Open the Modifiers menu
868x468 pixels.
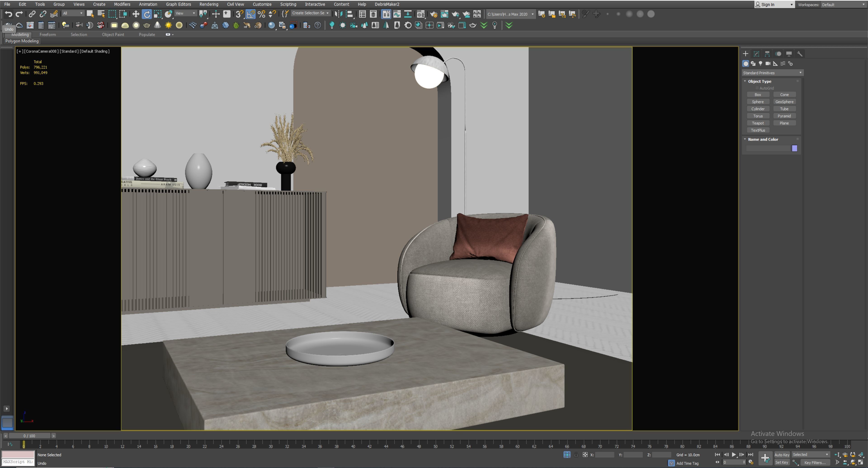click(x=122, y=4)
